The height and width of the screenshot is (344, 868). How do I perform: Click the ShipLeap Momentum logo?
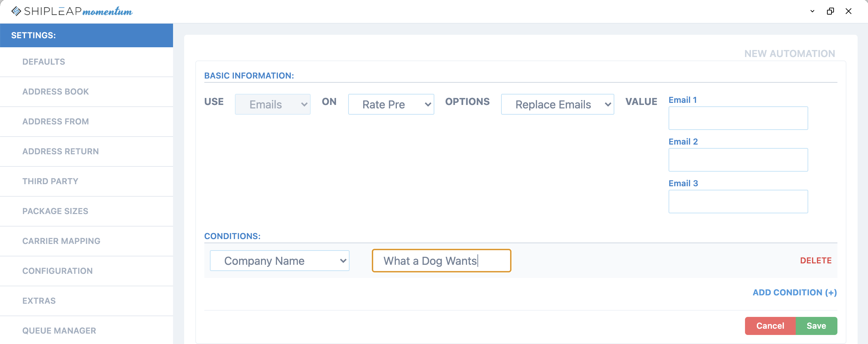72,11
